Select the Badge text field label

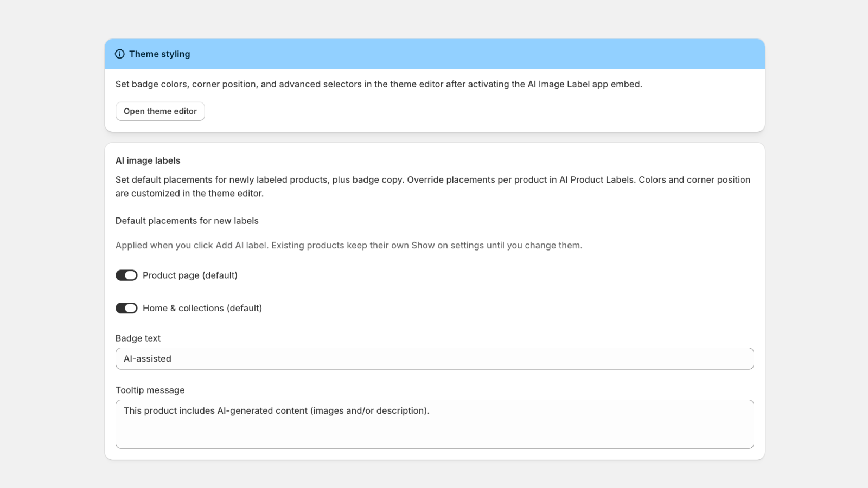coord(138,338)
